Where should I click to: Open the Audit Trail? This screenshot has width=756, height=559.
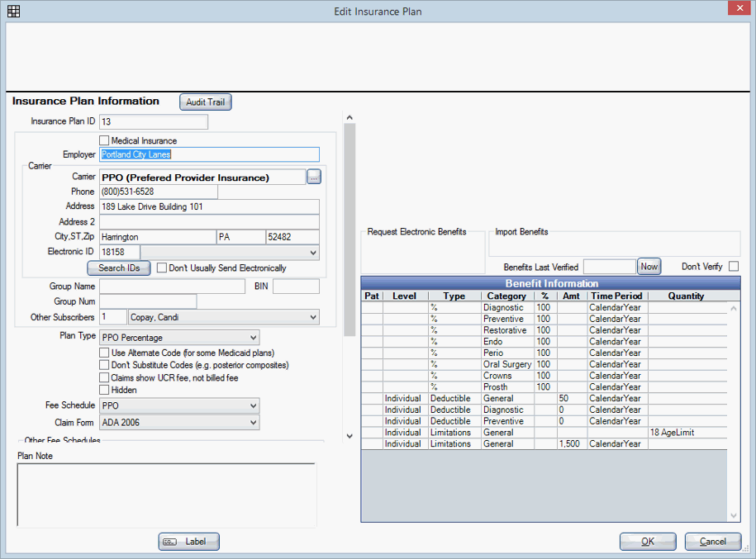206,102
